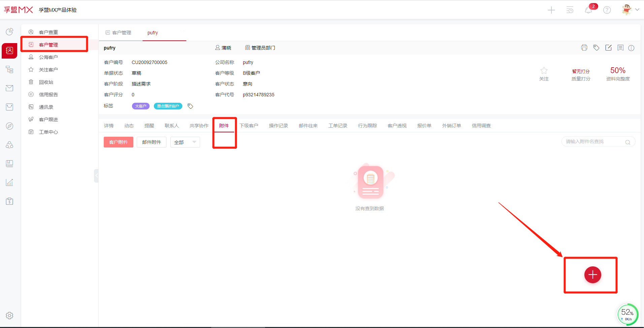Click the print icon in customer header

tap(584, 48)
